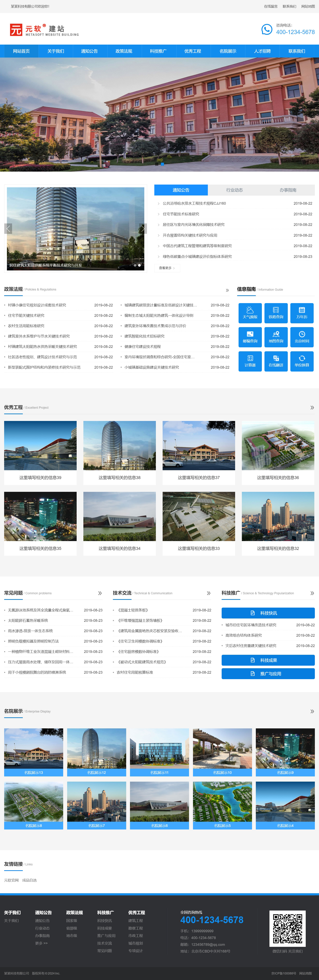The width and height of the screenshot is (319, 980).
Task: Expand more of 常见问题 section
Action: click(100, 593)
